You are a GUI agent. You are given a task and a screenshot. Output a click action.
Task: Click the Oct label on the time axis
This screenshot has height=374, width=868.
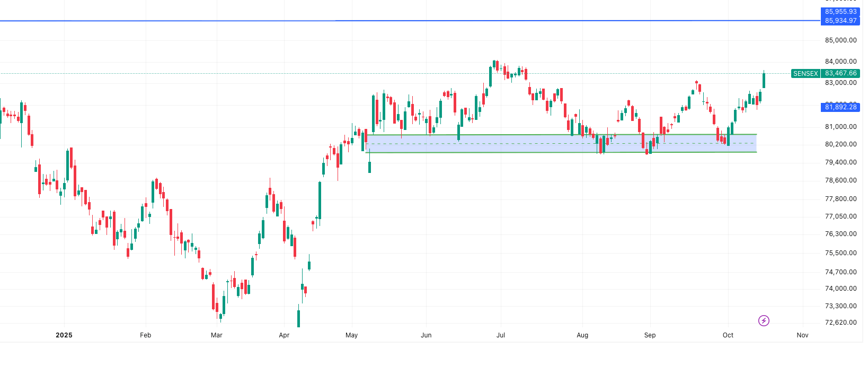728,335
